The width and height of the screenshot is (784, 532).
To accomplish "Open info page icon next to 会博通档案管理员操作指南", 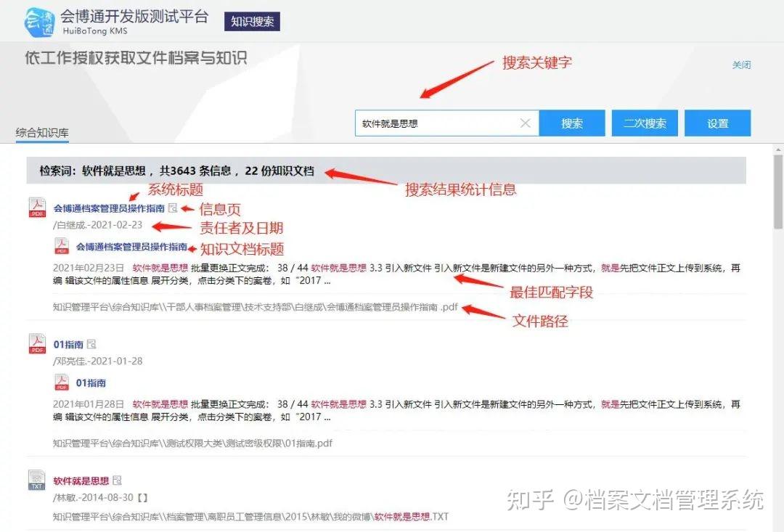I will tap(173, 208).
